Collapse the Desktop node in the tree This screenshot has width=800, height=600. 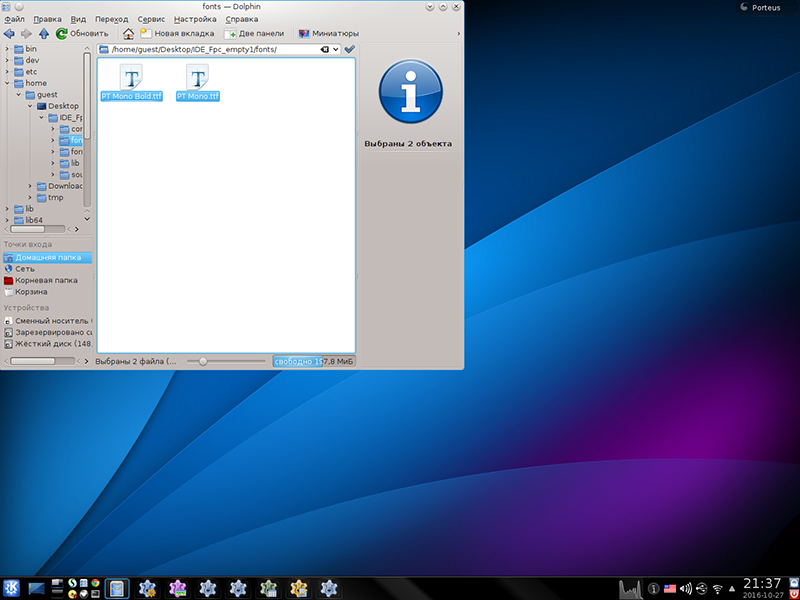click(30, 106)
